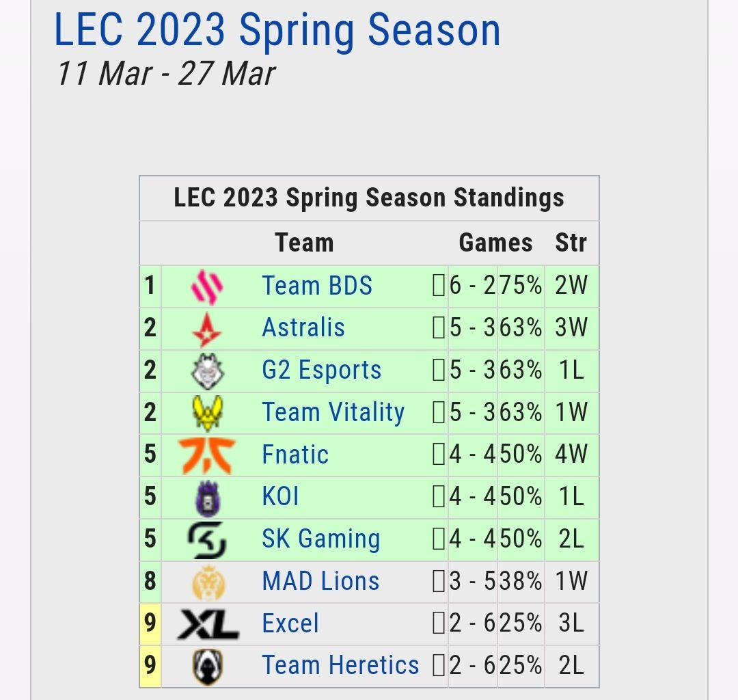Click the Astralis red star logo

pos(207,328)
